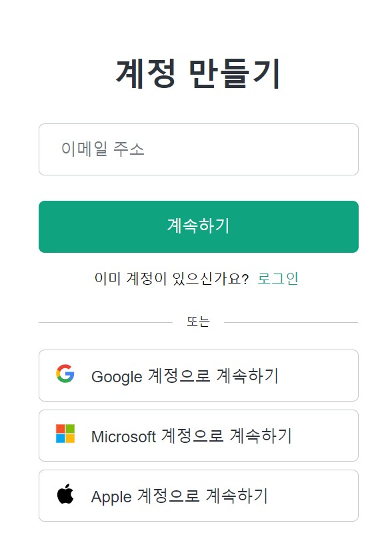Select "Microsoft 계정으로 계속하기" option
The height and width of the screenshot is (555, 392).
[198, 436]
